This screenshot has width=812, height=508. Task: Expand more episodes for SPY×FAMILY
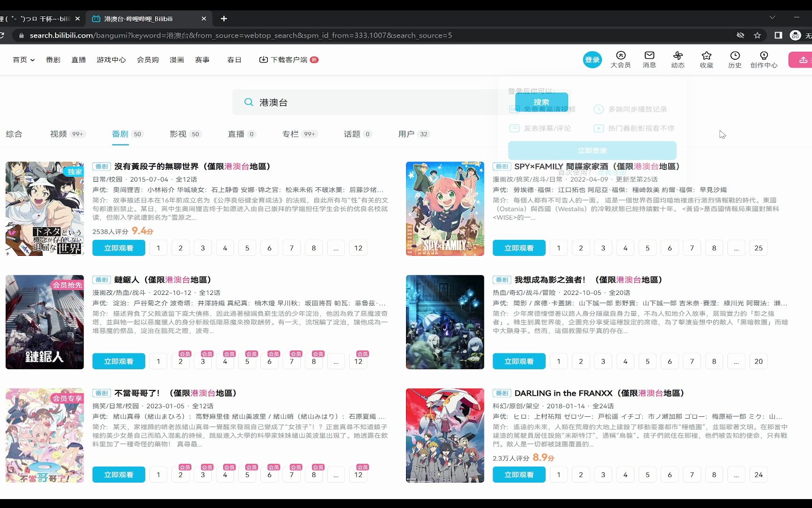click(x=736, y=248)
